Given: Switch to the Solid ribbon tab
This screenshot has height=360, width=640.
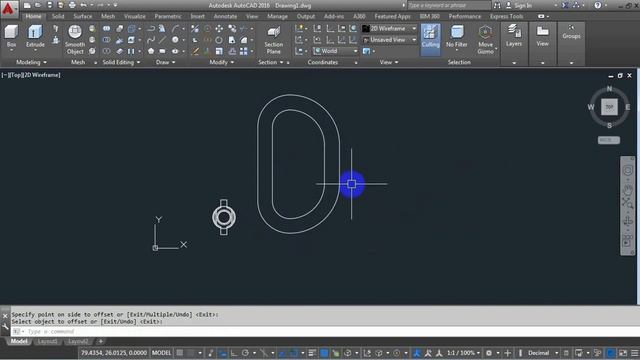Looking at the screenshot, I should coord(58,16).
